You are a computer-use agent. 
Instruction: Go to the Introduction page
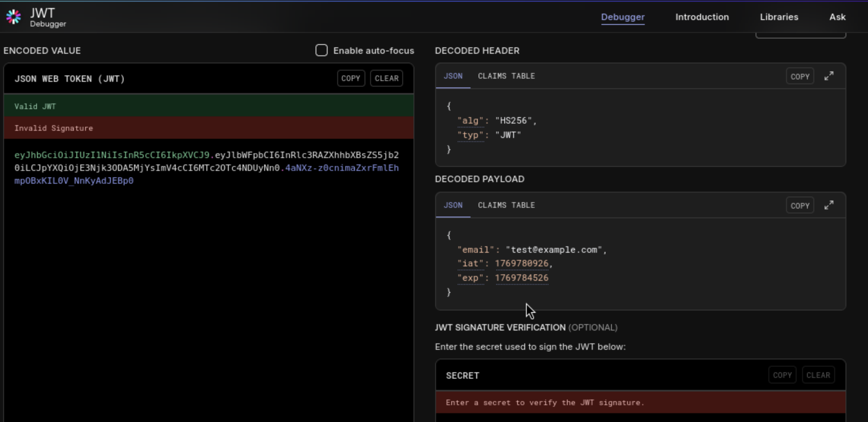[701, 17]
